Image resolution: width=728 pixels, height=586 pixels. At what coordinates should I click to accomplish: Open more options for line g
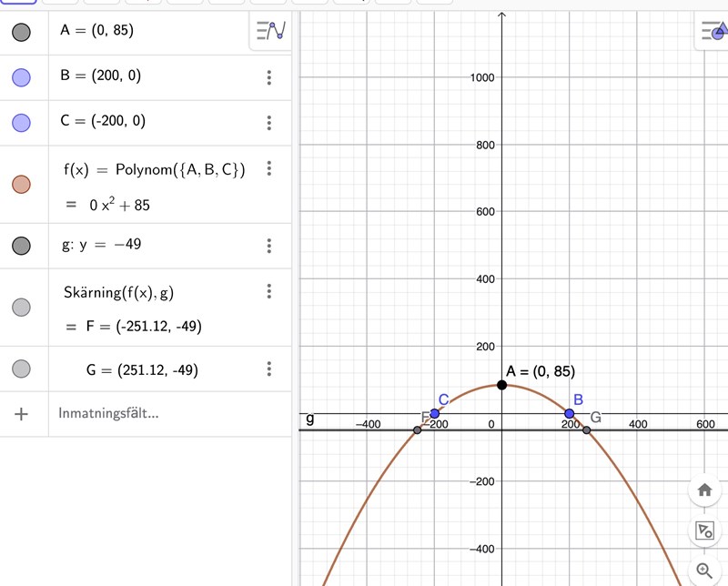pos(269,246)
